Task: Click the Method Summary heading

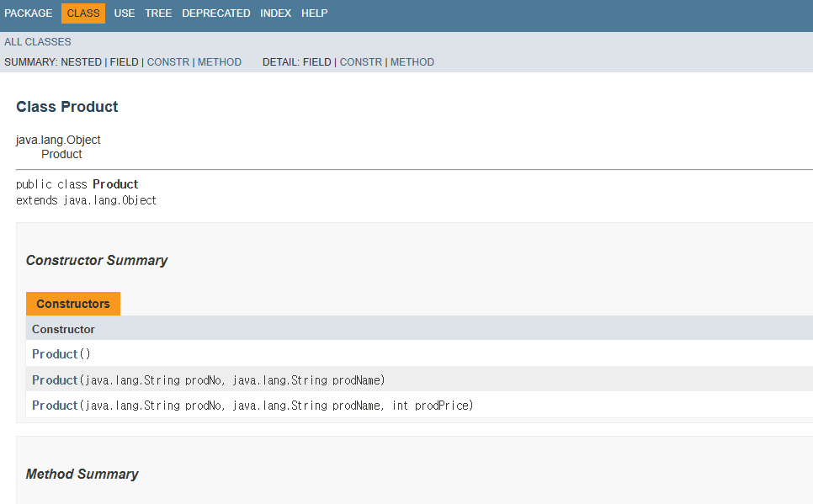Action: point(82,474)
